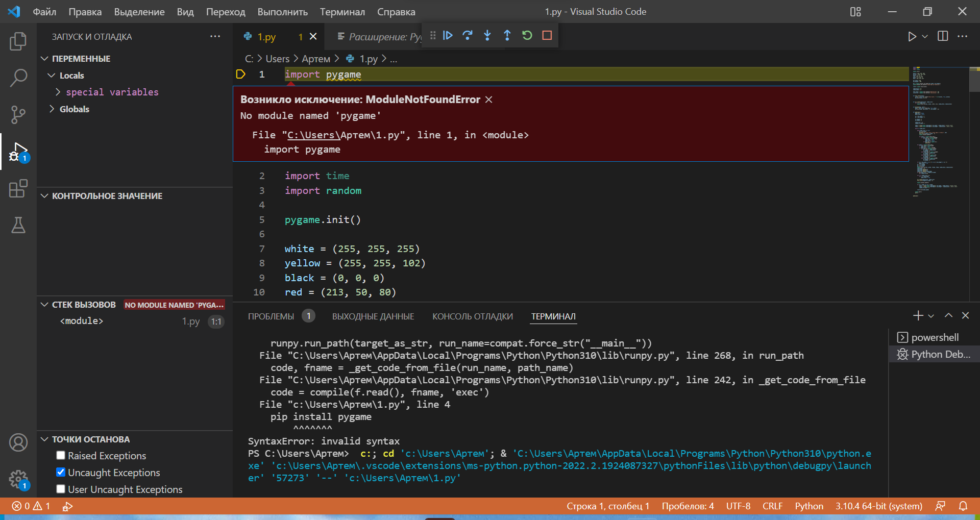The width and height of the screenshot is (980, 520).
Task: Change UTF-8 encoding in status bar
Action: tap(738, 506)
